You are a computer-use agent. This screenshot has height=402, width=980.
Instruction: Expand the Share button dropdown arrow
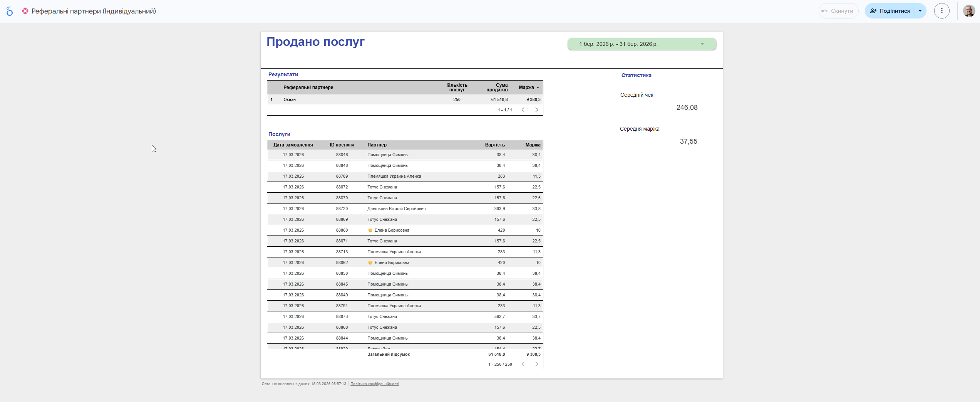[920, 11]
